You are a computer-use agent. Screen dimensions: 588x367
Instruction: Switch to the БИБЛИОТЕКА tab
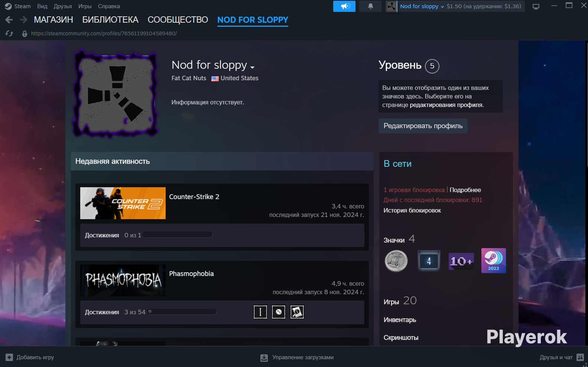pos(110,20)
